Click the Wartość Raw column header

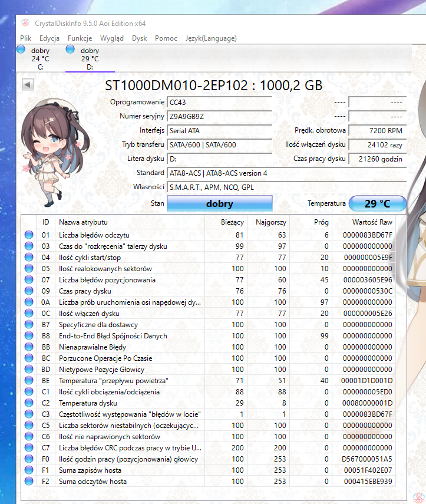coord(364,222)
